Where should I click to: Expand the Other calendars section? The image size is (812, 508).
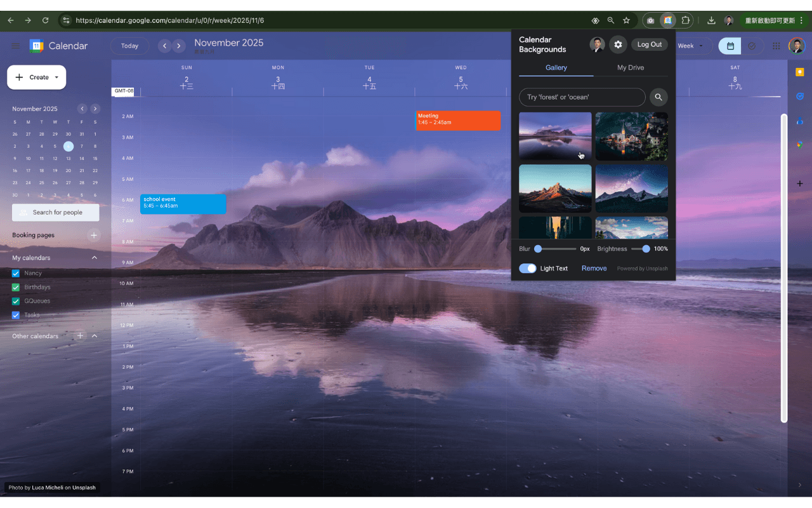click(95, 336)
